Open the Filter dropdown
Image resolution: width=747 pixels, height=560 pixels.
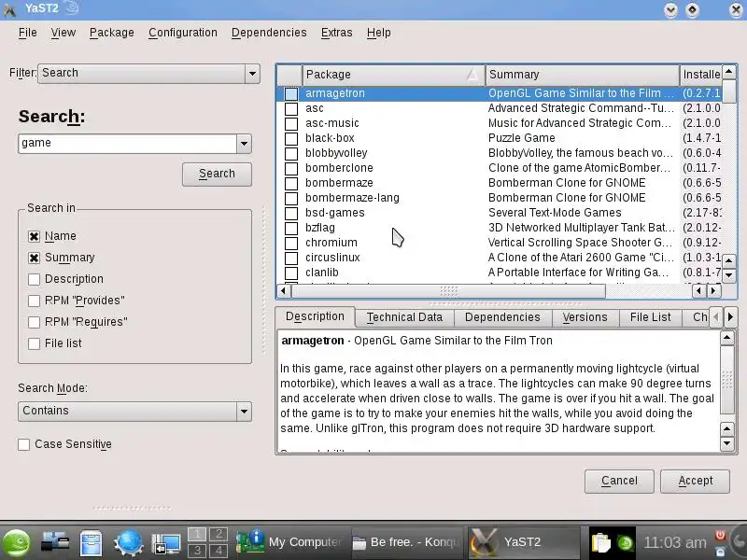pos(148,74)
